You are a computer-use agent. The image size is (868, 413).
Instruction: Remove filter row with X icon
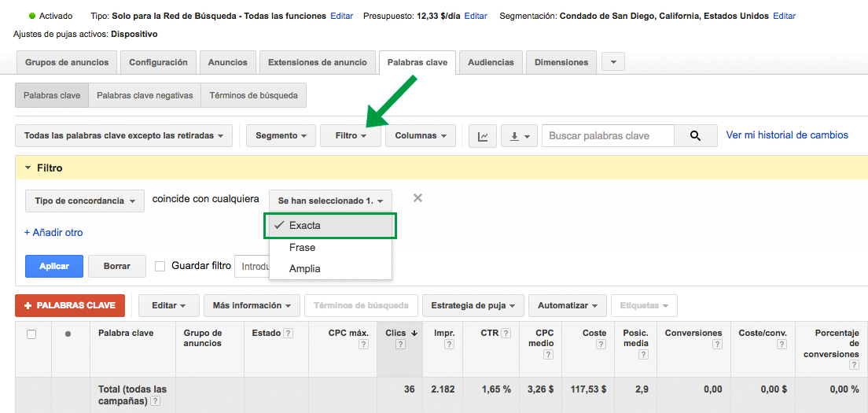pos(418,197)
